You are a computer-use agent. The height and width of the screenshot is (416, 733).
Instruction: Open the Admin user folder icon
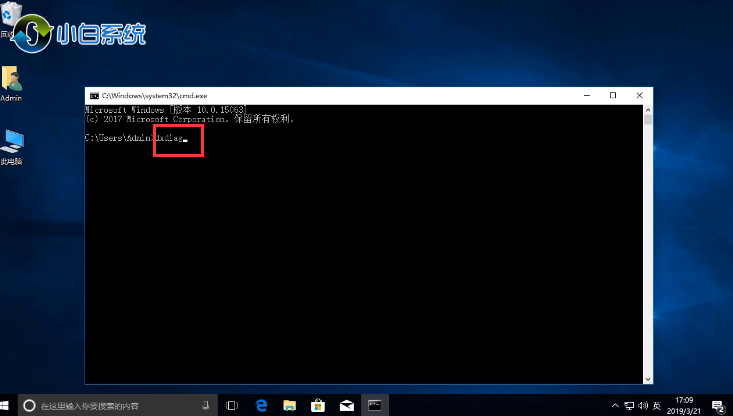point(11,80)
